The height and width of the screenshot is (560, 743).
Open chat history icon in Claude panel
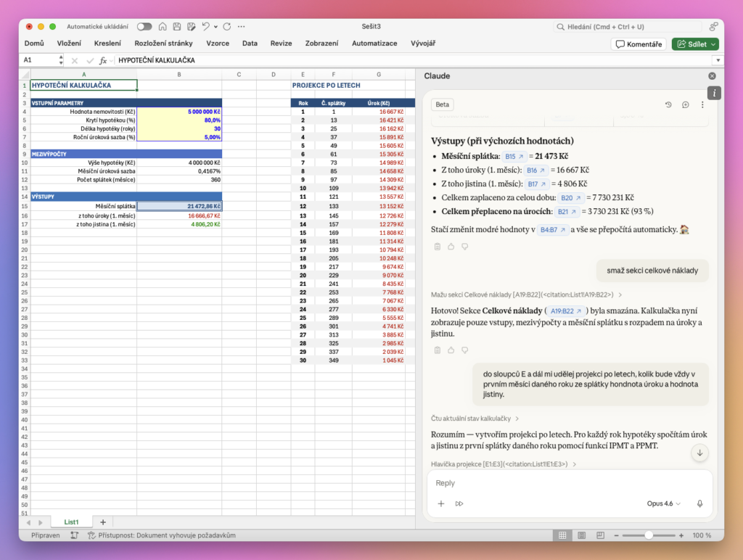click(x=668, y=104)
